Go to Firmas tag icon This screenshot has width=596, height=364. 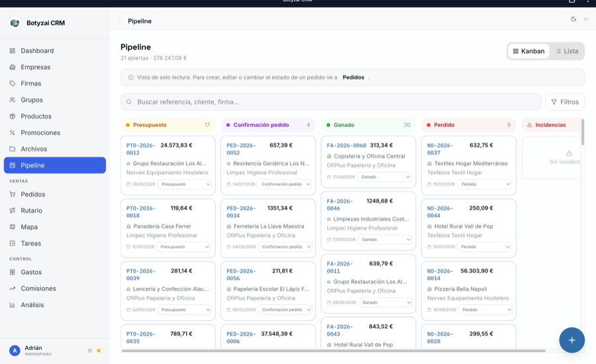(12, 83)
